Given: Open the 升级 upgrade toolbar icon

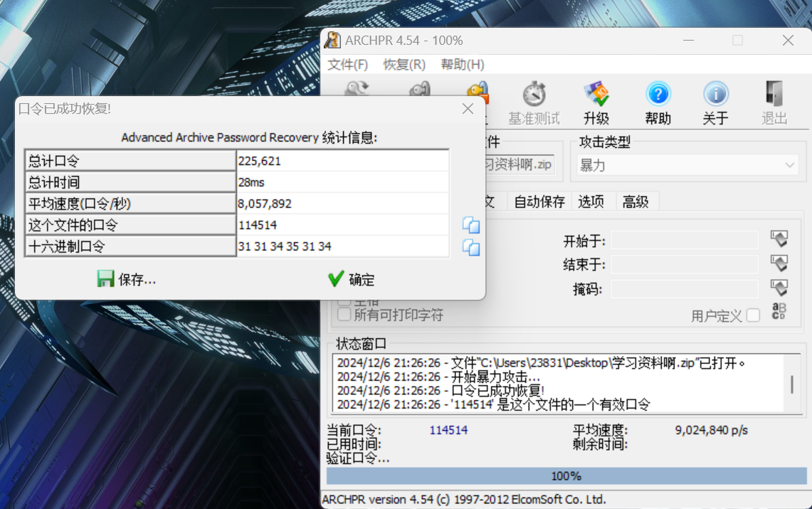Looking at the screenshot, I should coord(596,94).
